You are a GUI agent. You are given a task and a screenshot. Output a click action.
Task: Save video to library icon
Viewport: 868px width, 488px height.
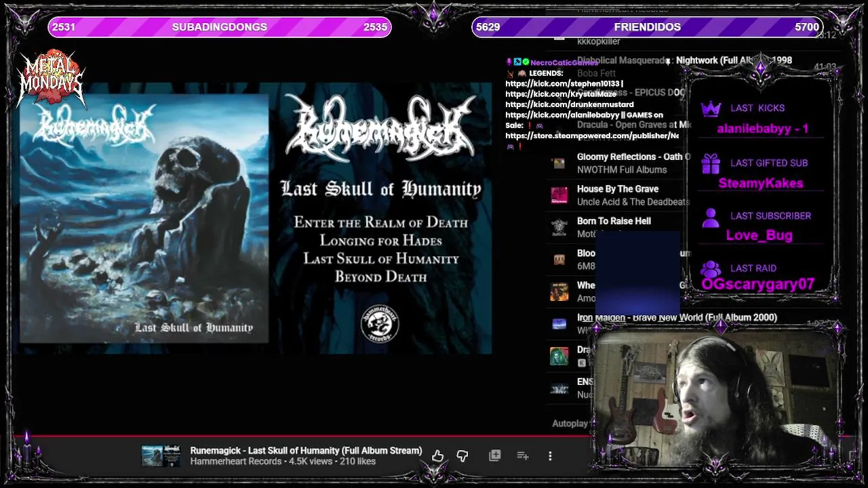coord(495,455)
